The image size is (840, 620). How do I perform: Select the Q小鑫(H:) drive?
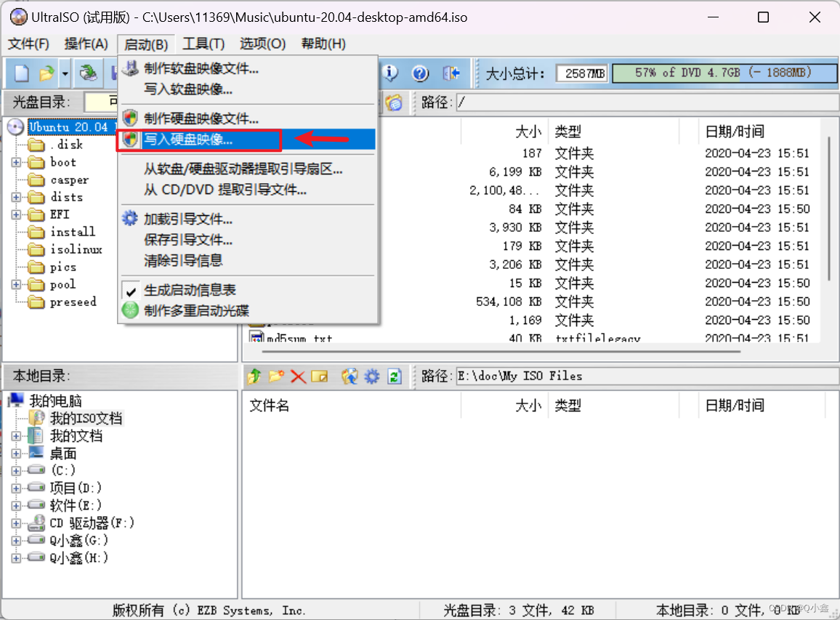(x=78, y=557)
